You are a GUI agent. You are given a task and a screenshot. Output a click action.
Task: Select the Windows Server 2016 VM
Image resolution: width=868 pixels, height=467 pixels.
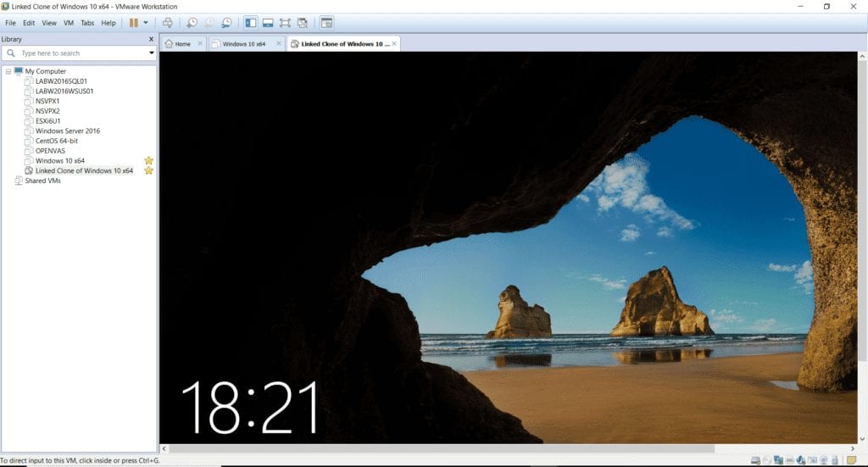coord(68,131)
